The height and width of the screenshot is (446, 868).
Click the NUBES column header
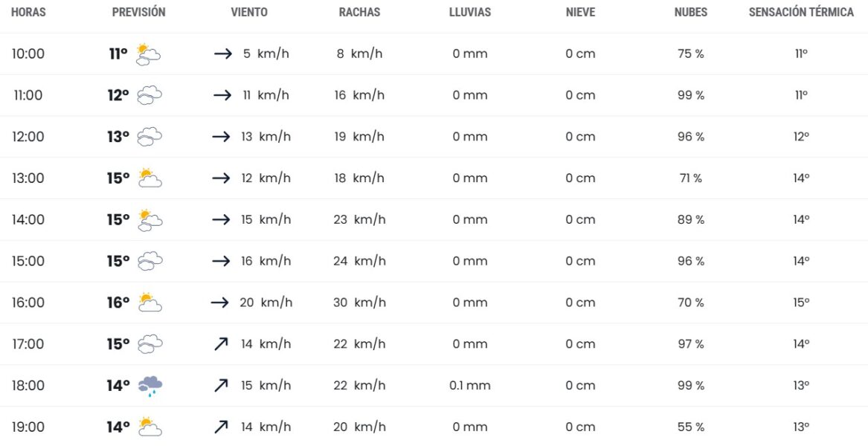tap(690, 13)
